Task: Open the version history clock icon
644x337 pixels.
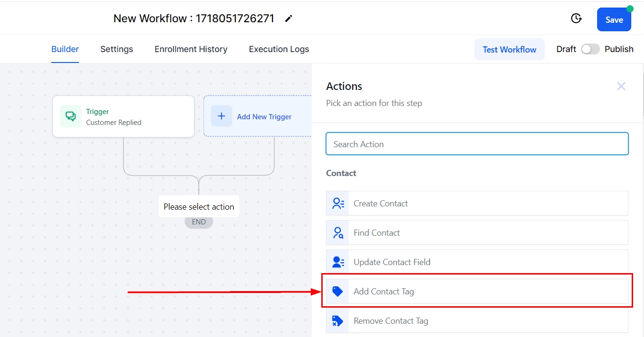Action: coord(576,19)
